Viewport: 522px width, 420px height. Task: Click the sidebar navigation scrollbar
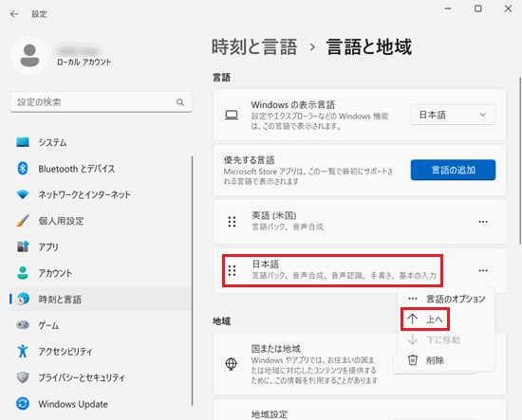(192, 281)
